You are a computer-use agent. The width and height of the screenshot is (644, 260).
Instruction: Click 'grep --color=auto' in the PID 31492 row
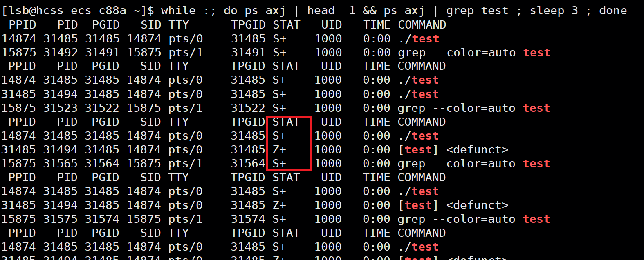457,53
